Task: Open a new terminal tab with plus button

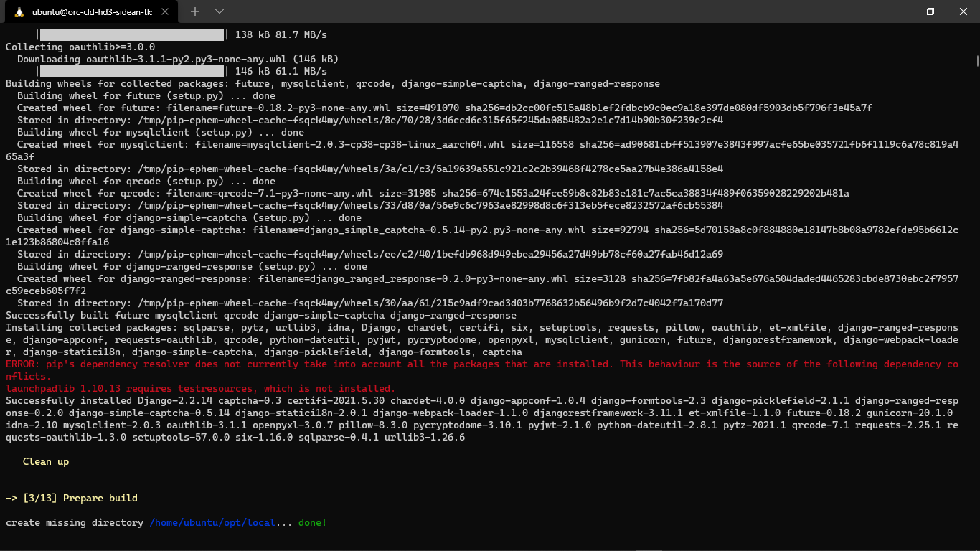Action: point(195,12)
